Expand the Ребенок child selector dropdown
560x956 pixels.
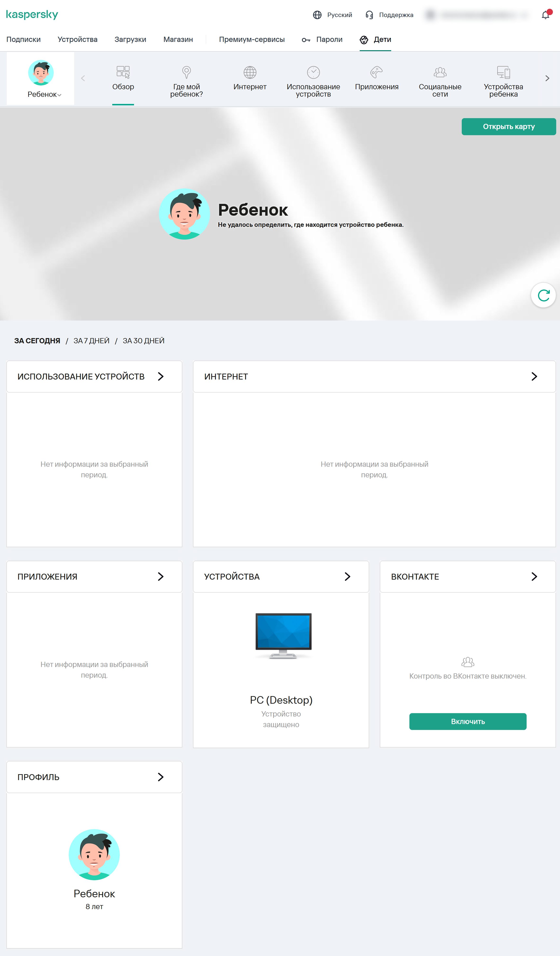pyautogui.click(x=44, y=94)
